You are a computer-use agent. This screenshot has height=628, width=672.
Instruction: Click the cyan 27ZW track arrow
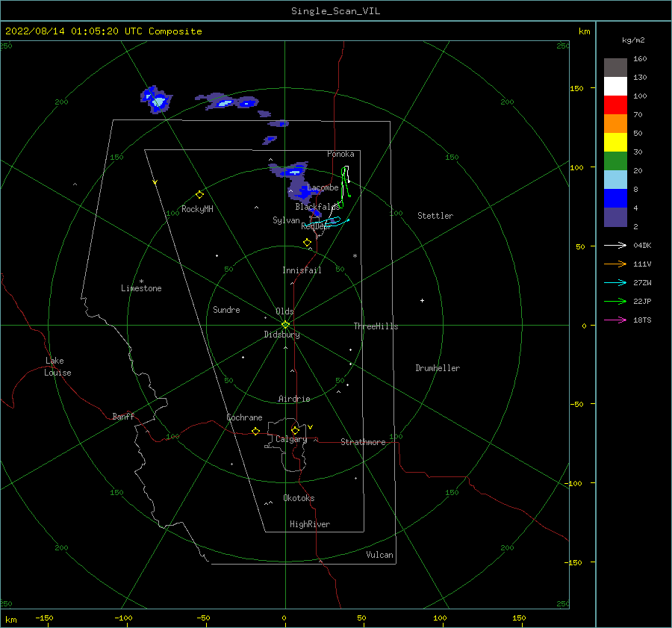tap(615, 282)
